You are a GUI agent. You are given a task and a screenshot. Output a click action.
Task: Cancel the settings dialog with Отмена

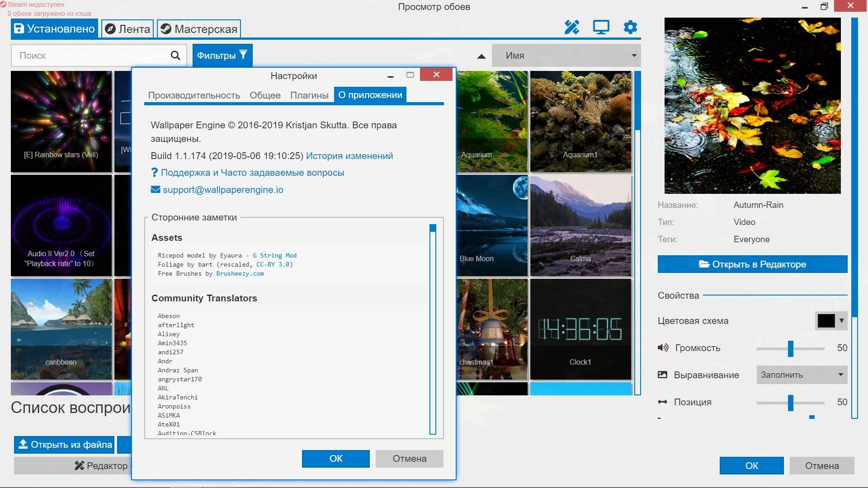[x=409, y=459]
